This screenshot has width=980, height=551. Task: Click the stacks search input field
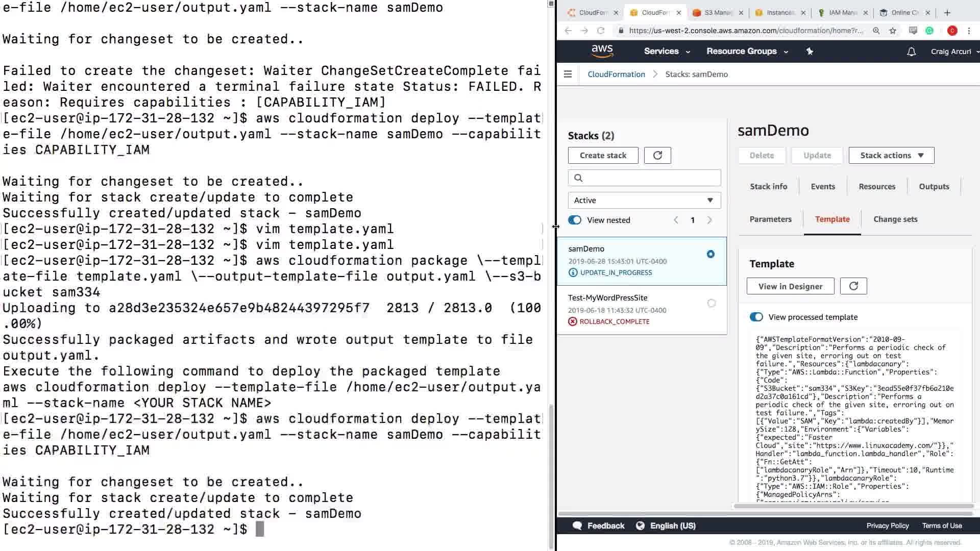(649, 178)
